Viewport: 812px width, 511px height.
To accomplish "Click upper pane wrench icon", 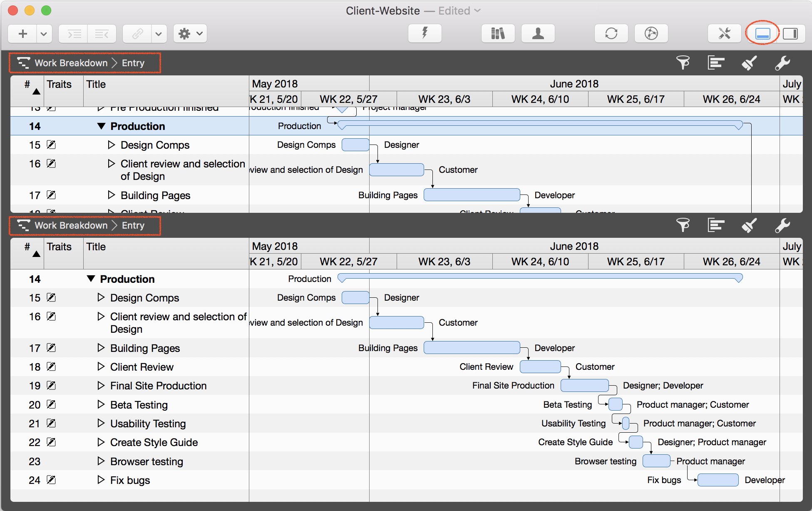I will (x=782, y=63).
